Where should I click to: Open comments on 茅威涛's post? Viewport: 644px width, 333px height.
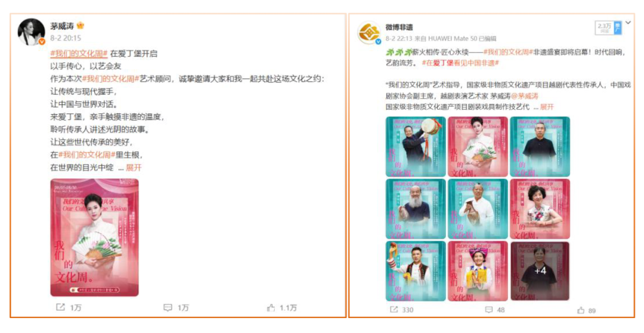pos(168,307)
